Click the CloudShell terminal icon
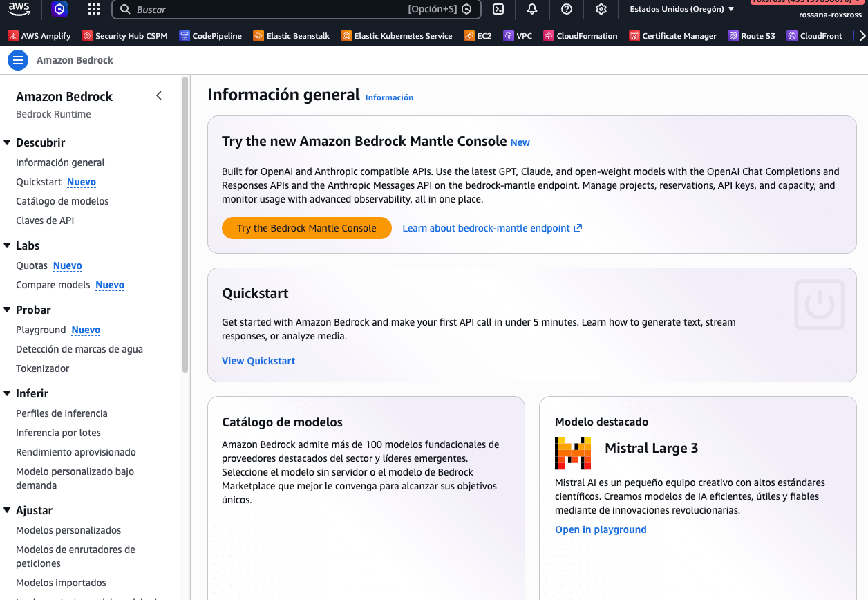The image size is (868, 600). (x=498, y=9)
